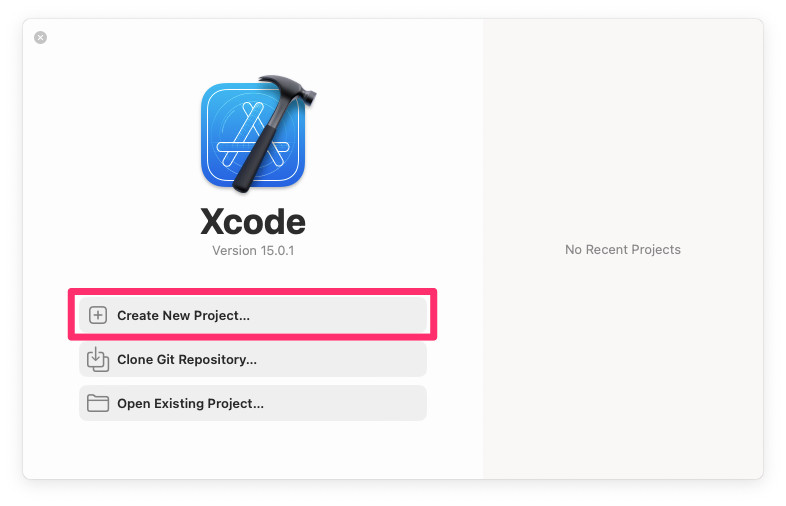This screenshot has height=506, width=786.
Task: Click the folder icon for Open Existing Project
Action: (x=98, y=403)
